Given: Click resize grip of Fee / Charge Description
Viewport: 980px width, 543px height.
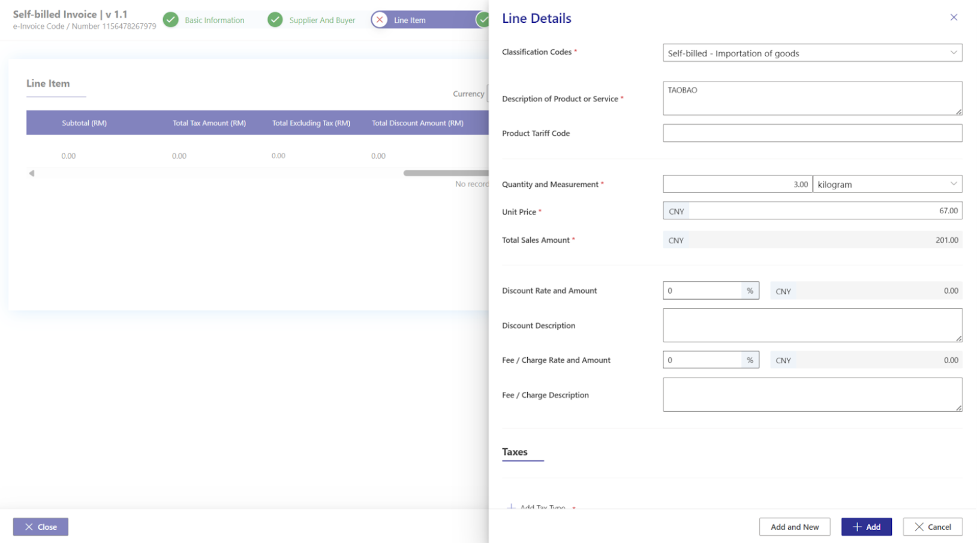Looking at the screenshot, I should [958, 408].
